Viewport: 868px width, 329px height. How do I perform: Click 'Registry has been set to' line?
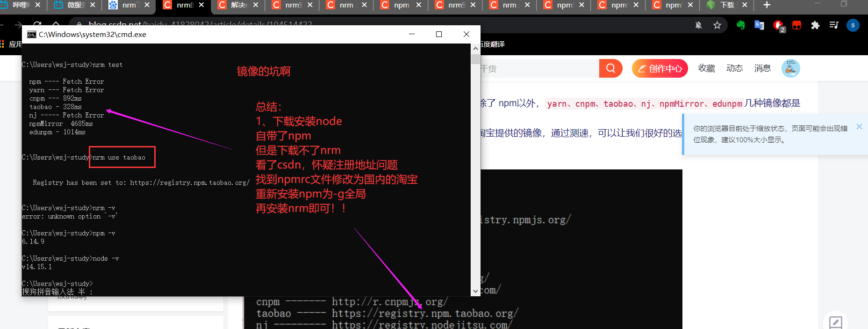141,183
